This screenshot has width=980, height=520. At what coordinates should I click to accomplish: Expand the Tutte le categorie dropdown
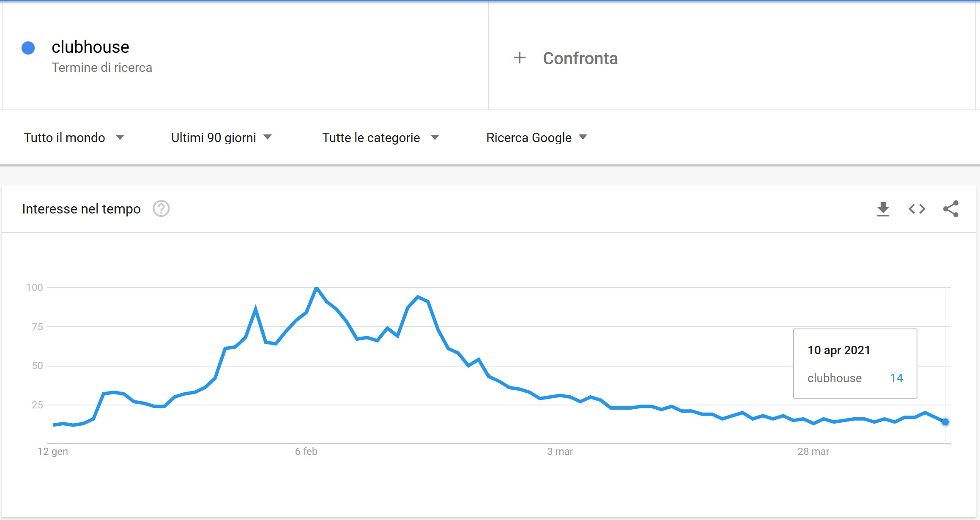(x=381, y=137)
